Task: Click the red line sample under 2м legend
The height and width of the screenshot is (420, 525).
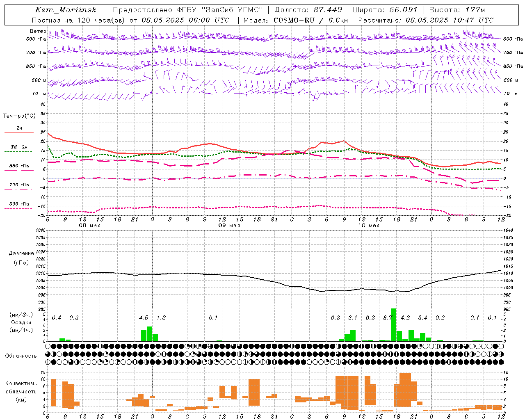Action: click(19, 132)
